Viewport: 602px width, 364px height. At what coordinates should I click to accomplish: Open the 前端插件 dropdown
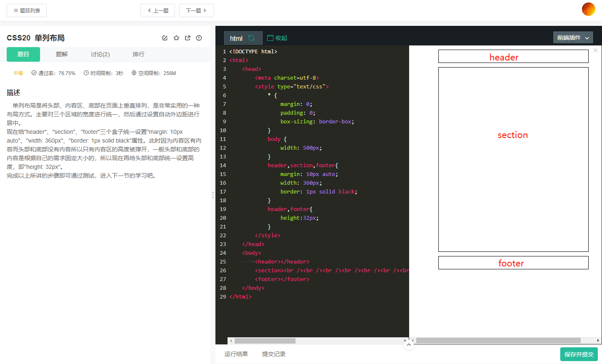click(573, 38)
